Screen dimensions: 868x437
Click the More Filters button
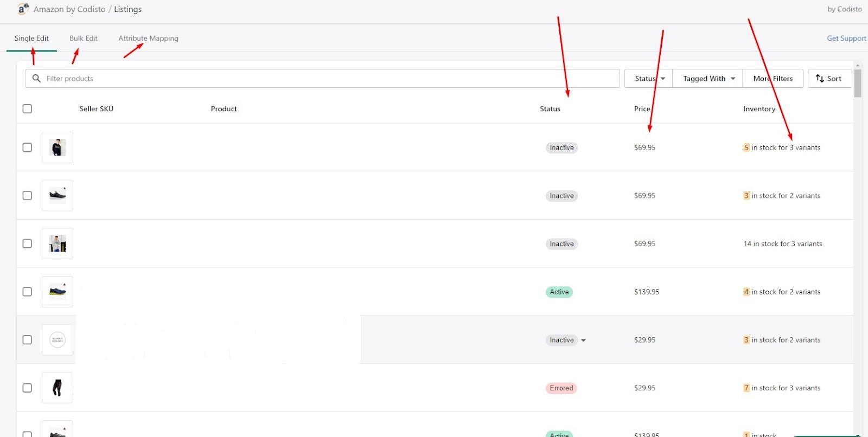pyautogui.click(x=773, y=79)
